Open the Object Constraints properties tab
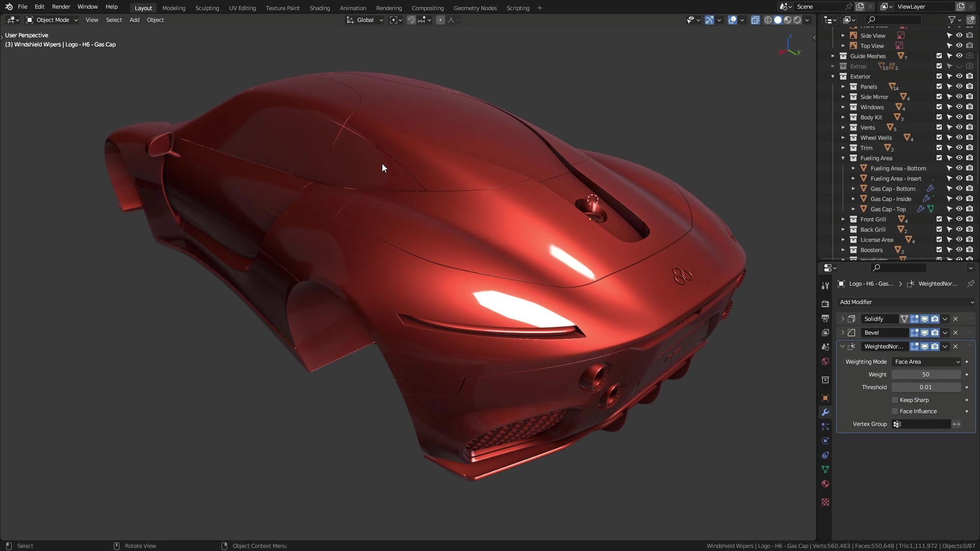This screenshot has height=551, width=980. (825, 455)
